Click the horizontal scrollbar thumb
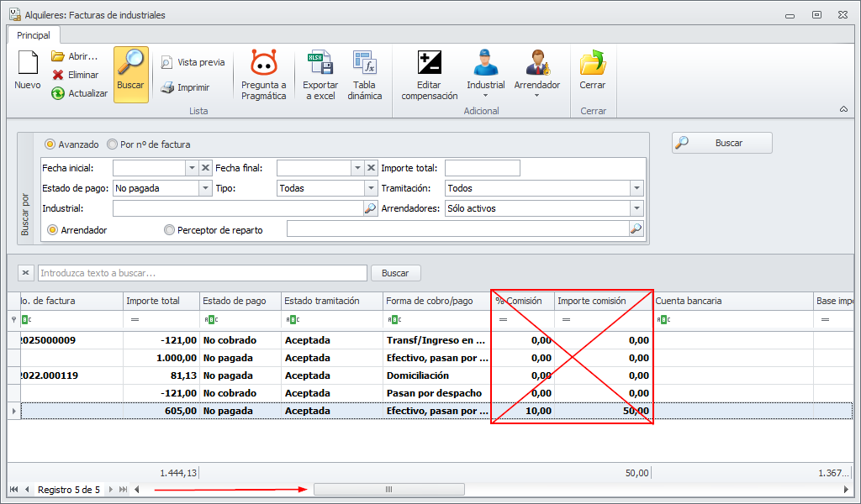 (388, 489)
